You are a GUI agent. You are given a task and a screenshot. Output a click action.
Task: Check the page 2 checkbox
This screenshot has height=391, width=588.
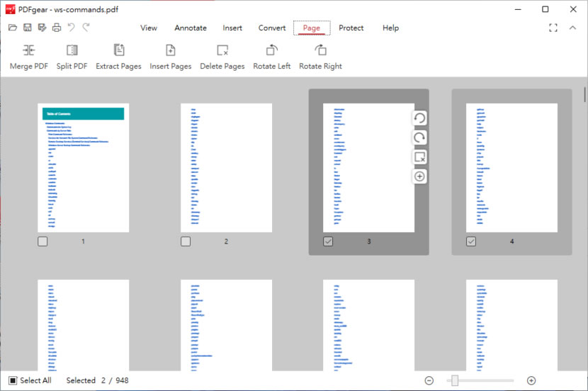coord(186,242)
